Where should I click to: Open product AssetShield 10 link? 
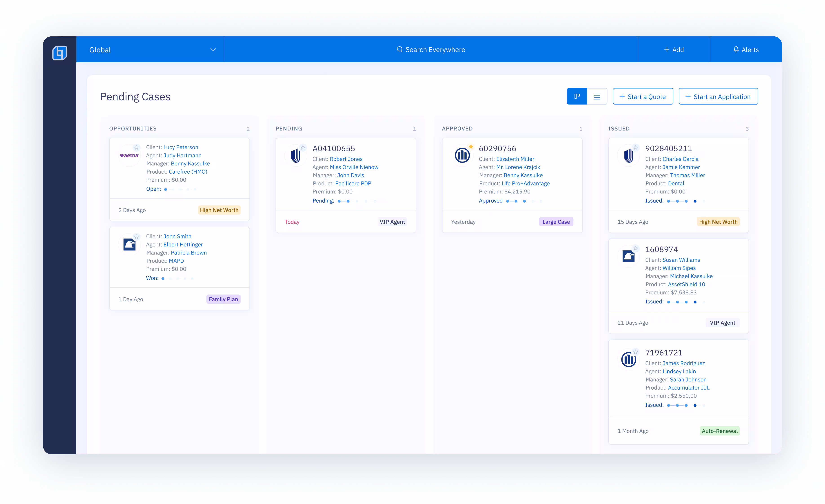(x=686, y=284)
